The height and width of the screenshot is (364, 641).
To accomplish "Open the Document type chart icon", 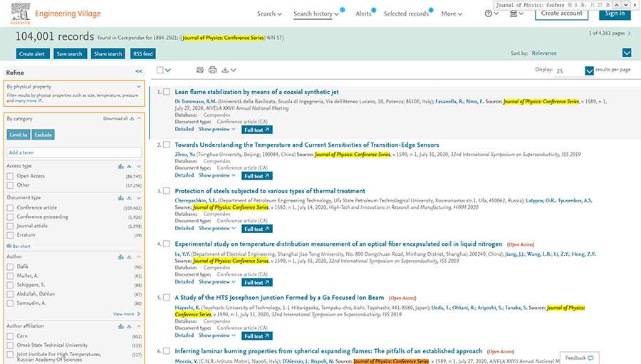I will (120, 198).
